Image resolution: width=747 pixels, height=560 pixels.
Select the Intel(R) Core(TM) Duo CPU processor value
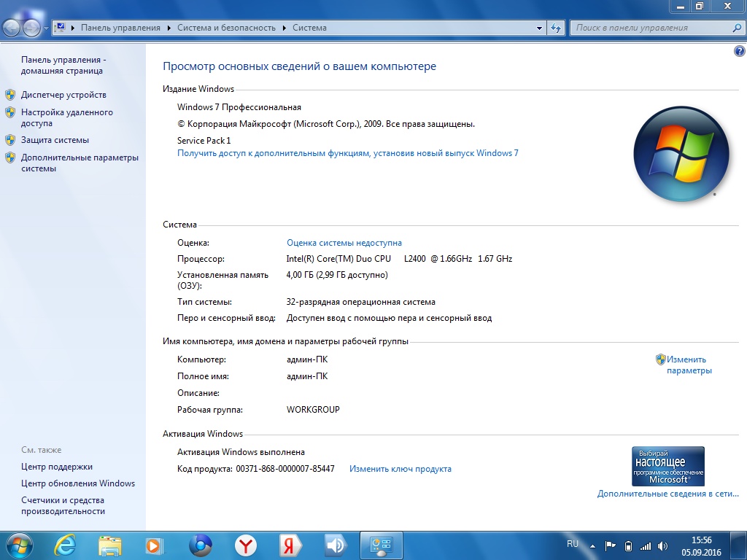point(399,259)
